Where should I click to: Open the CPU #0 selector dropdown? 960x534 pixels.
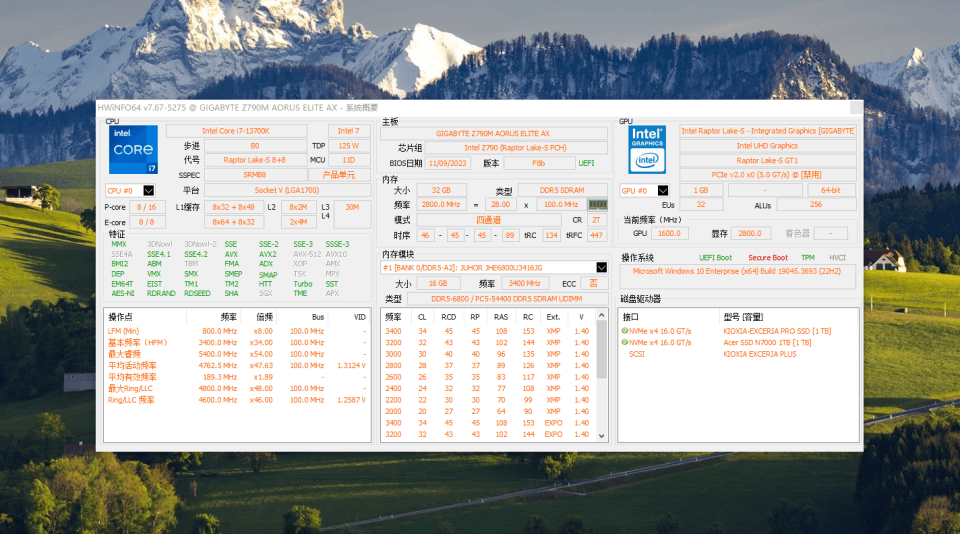(148, 190)
